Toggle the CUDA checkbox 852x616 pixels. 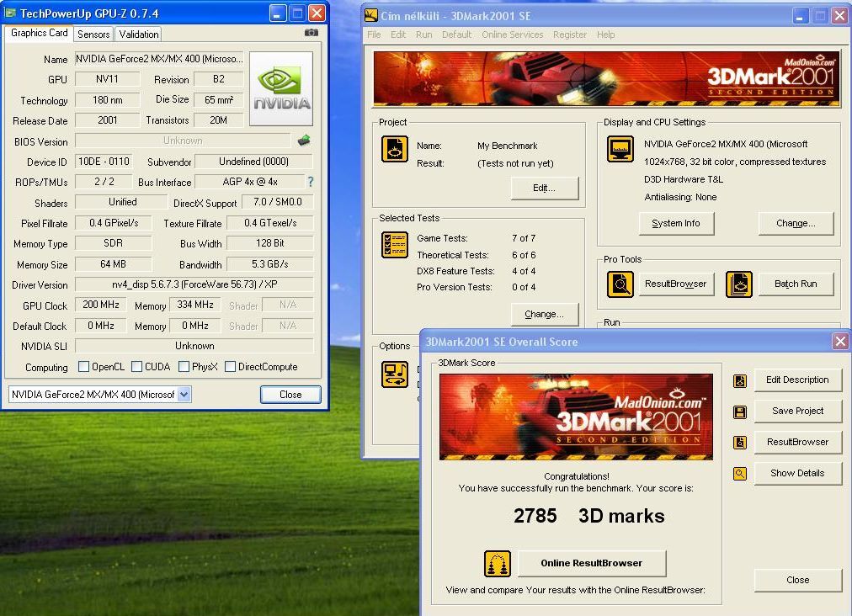tap(137, 367)
